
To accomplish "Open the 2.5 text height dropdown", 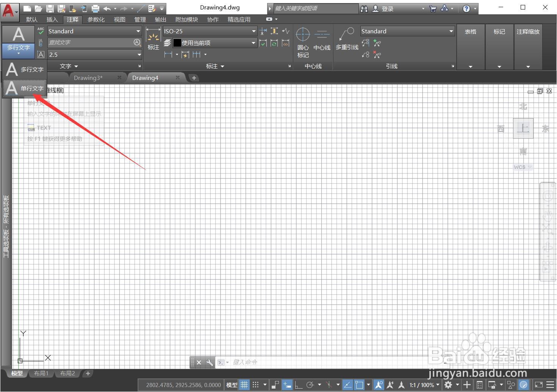I will pyautogui.click(x=94, y=55).
